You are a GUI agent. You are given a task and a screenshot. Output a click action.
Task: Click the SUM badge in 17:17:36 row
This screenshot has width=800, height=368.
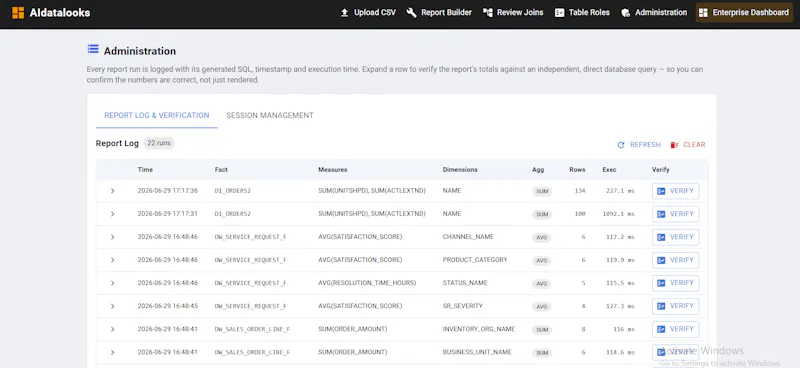coord(542,191)
